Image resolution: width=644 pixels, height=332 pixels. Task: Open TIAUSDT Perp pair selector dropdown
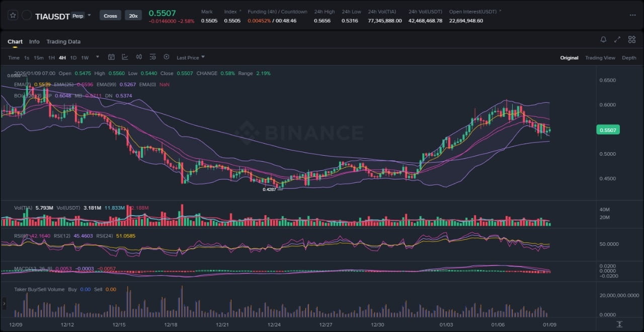tap(89, 16)
